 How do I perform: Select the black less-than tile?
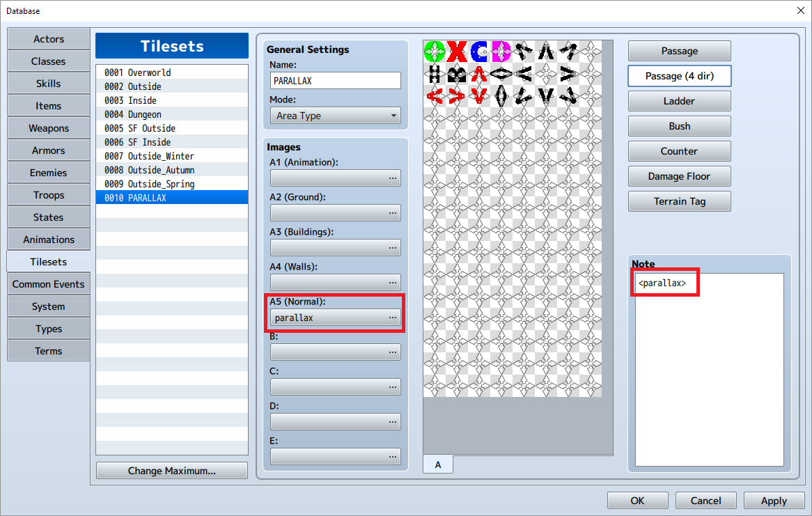(x=524, y=74)
